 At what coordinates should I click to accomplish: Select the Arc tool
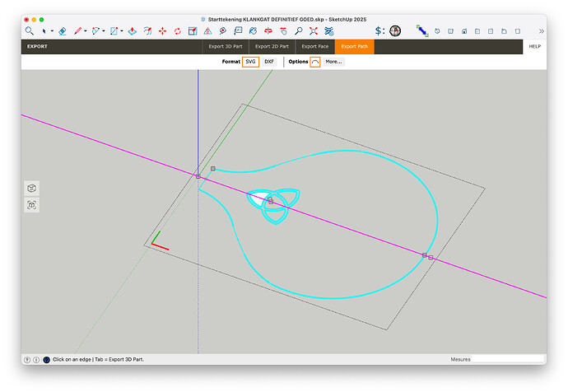pyautogui.click(x=95, y=31)
